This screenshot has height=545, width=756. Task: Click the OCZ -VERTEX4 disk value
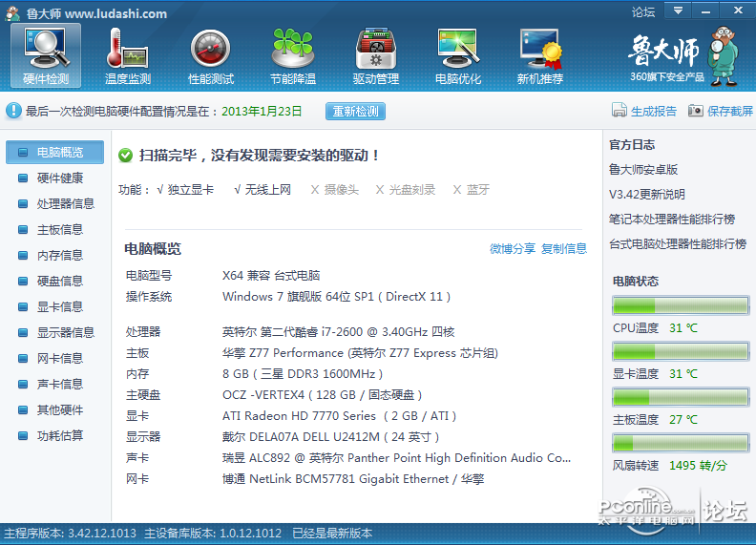pyautogui.click(x=323, y=395)
